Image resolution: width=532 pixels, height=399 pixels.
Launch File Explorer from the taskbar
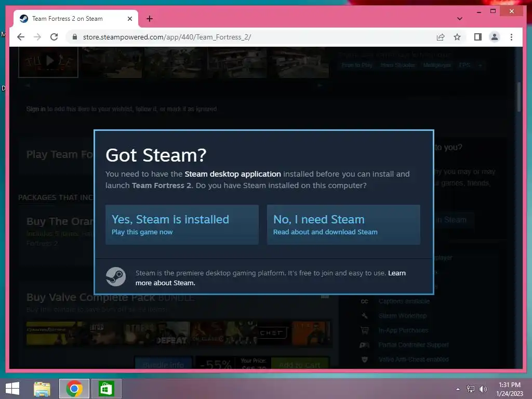pos(42,389)
